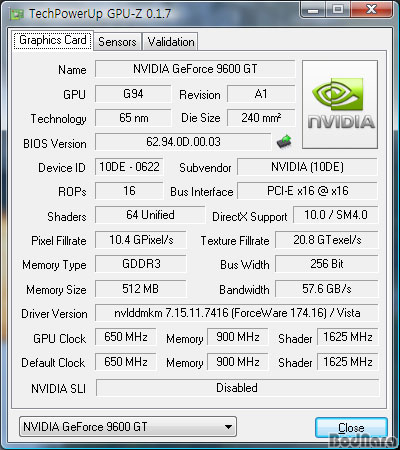This screenshot has height=450, width=400.
Task: Click Bandwidth field 57.6 GB/s
Action: click(x=327, y=289)
